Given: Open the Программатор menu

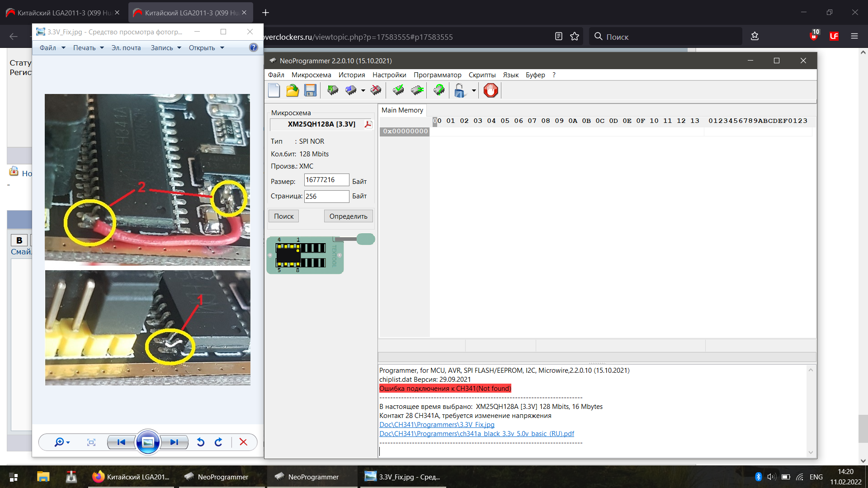Looking at the screenshot, I should point(437,75).
